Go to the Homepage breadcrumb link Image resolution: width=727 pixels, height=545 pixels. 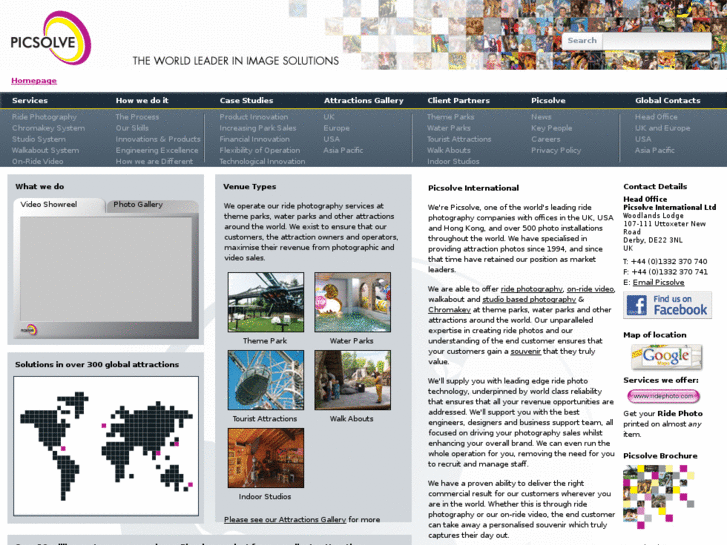(34, 81)
